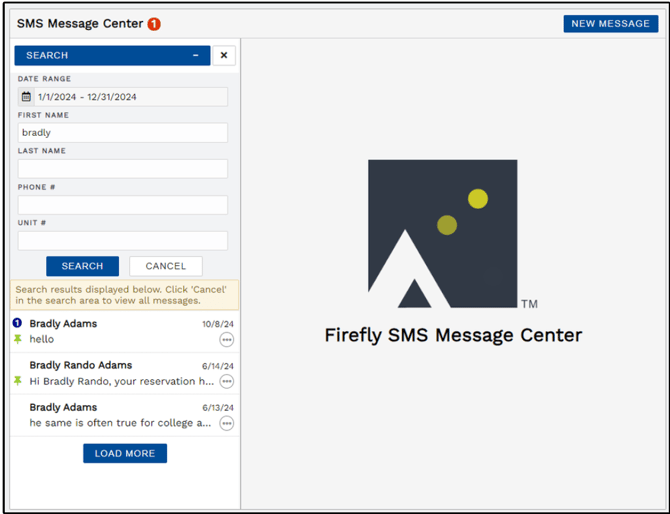
Task: Open options menu for 6/13/24 message
Action: (227, 424)
